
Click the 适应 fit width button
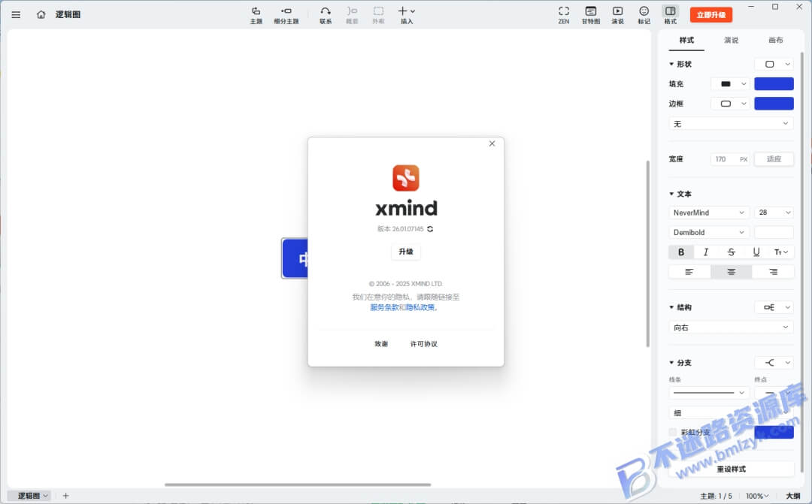tap(774, 158)
